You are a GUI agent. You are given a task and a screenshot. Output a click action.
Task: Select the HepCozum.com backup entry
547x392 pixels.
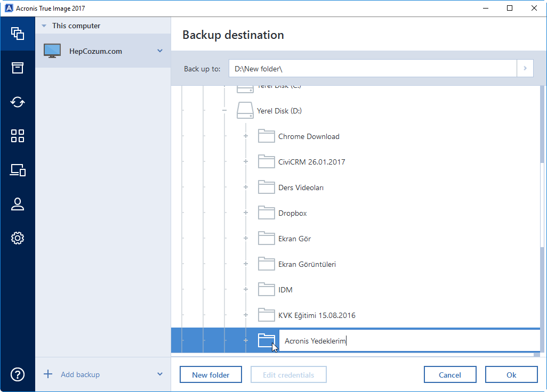coord(103,51)
